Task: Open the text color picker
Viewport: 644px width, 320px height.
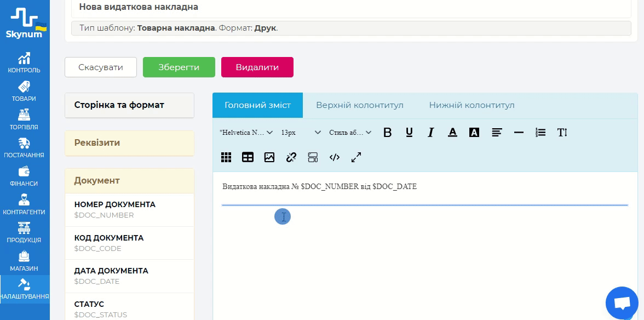Action: tap(453, 132)
